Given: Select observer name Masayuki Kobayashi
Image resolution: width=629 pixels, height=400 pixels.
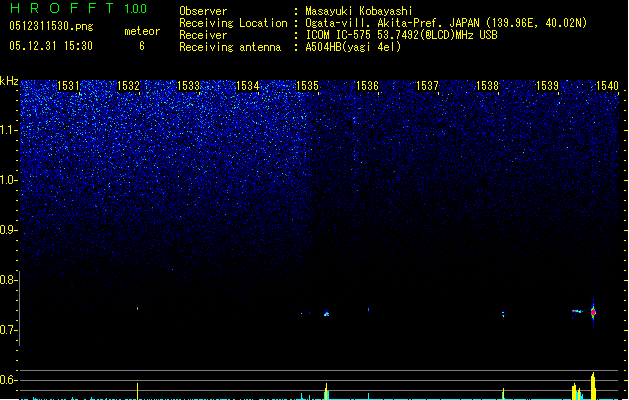Looking at the screenshot, I should pos(359,11).
